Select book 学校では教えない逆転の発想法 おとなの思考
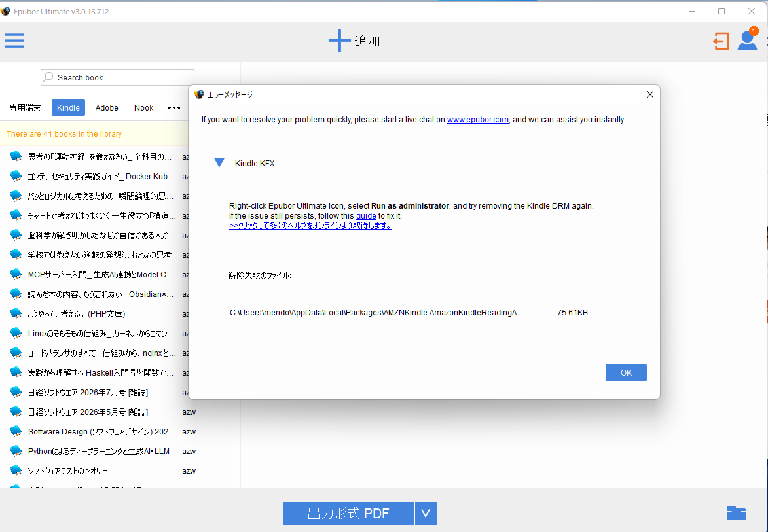The height and width of the screenshot is (532, 768). tap(100, 255)
